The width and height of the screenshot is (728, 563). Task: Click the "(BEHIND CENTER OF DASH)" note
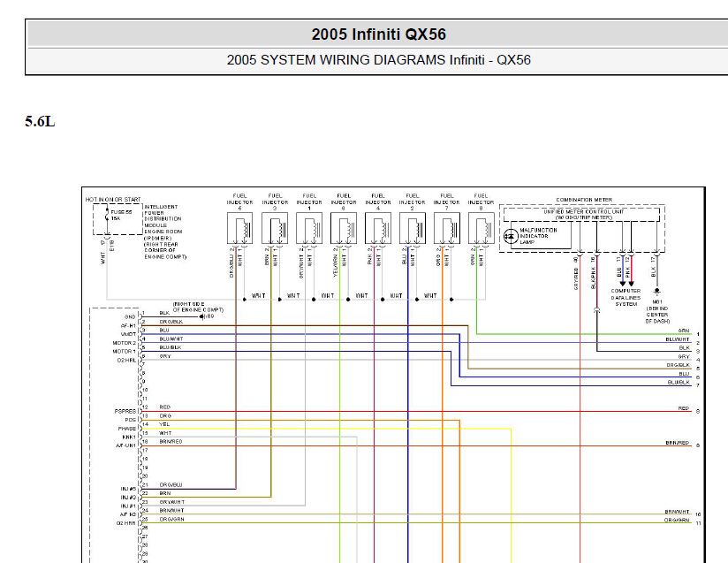(657, 315)
